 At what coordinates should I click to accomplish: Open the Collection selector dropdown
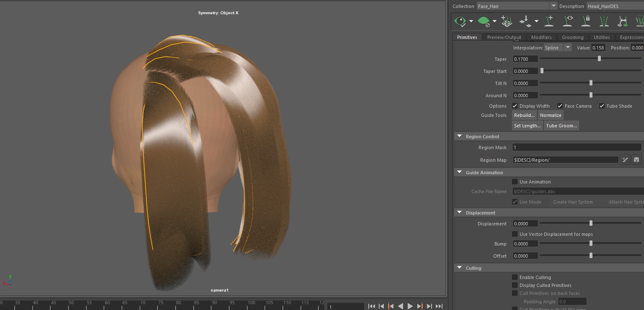(x=553, y=6)
